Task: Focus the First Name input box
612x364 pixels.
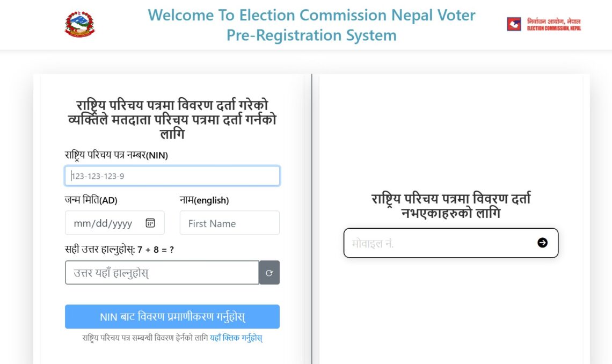Action: point(229,223)
